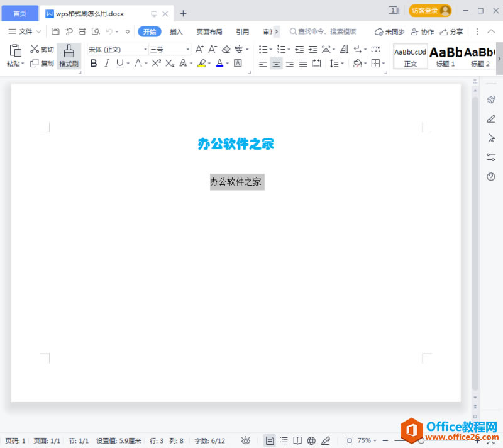Click the Paste (粘贴) icon
The width and height of the screenshot is (503, 448).
[x=15, y=51]
